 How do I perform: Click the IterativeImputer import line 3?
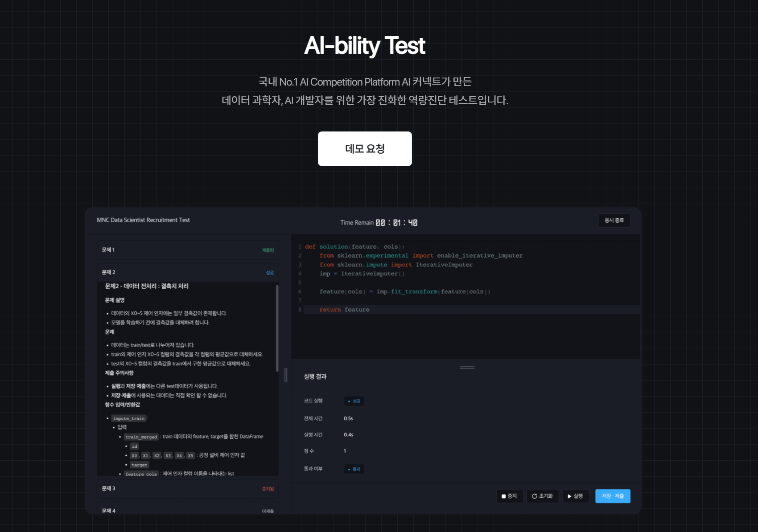396,265
